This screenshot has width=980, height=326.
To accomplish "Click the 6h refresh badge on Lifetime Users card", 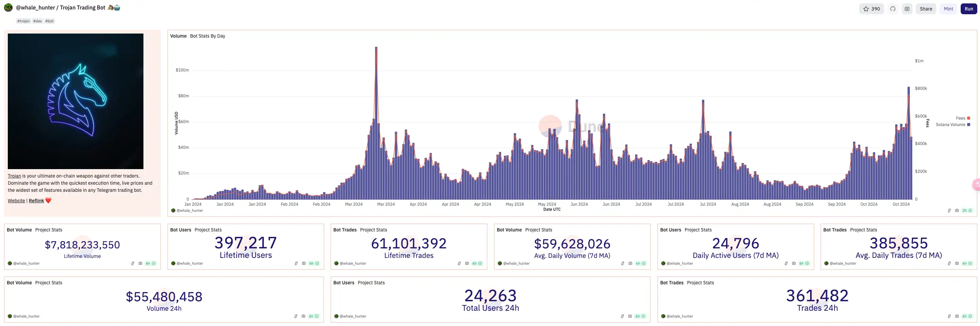I will pos(314,263).
